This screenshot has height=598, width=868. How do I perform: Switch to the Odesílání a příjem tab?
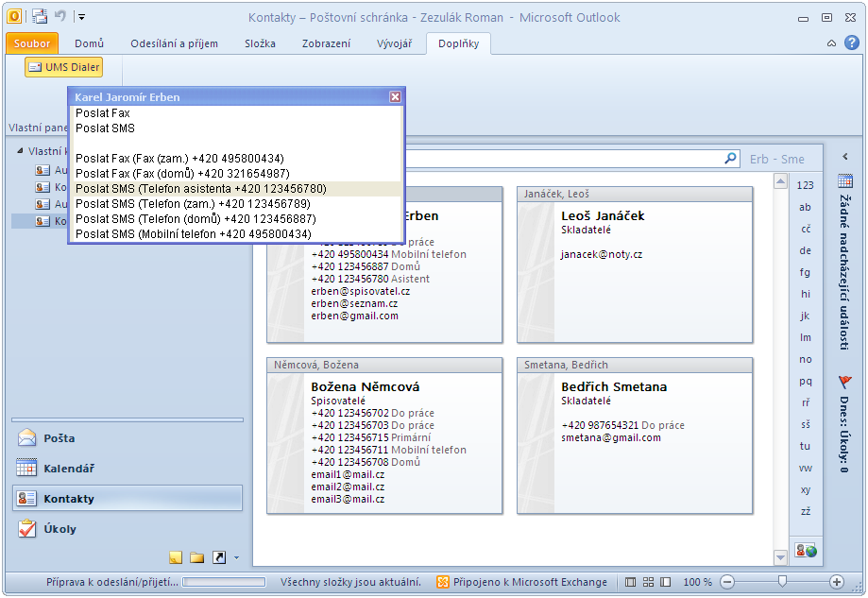pos(175,43)
